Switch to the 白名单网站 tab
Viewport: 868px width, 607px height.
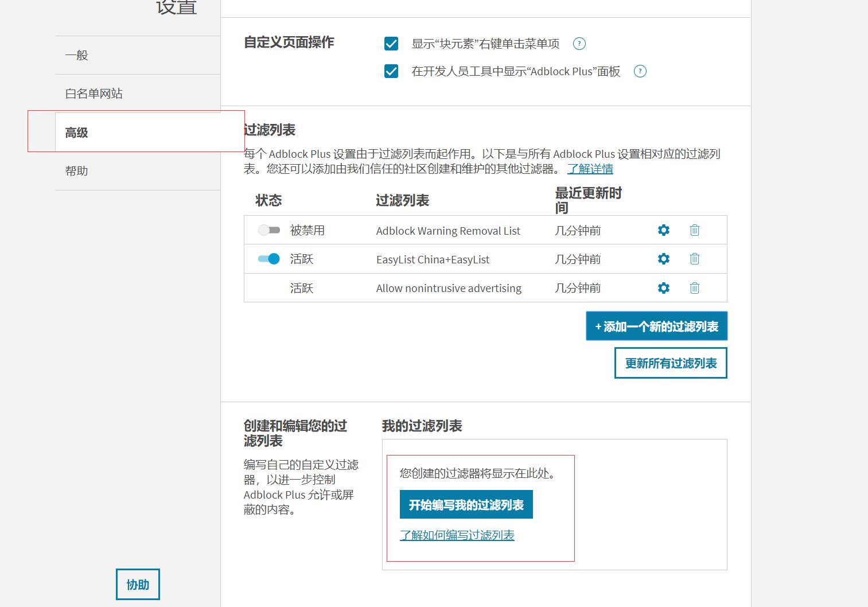(138, 94)
